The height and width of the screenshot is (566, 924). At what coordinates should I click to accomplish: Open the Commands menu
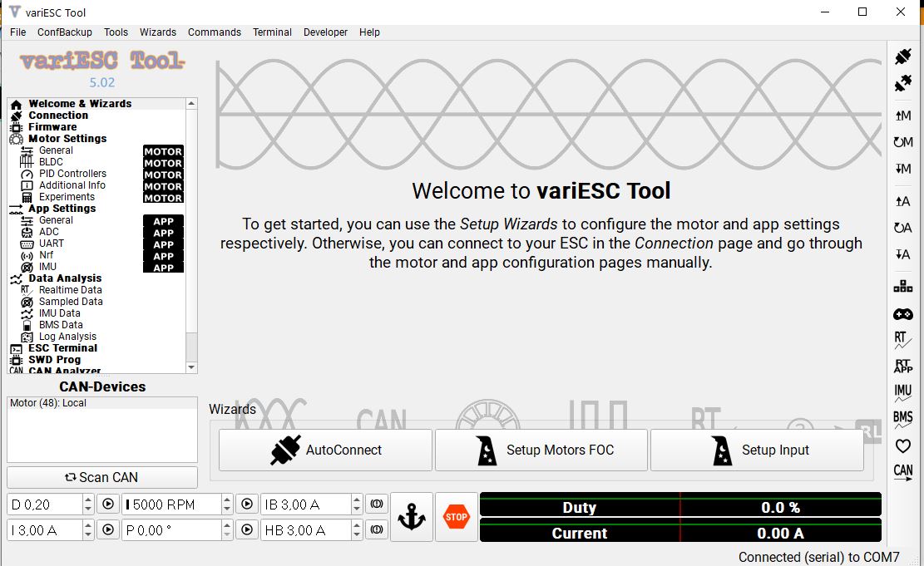click(215, 32)
